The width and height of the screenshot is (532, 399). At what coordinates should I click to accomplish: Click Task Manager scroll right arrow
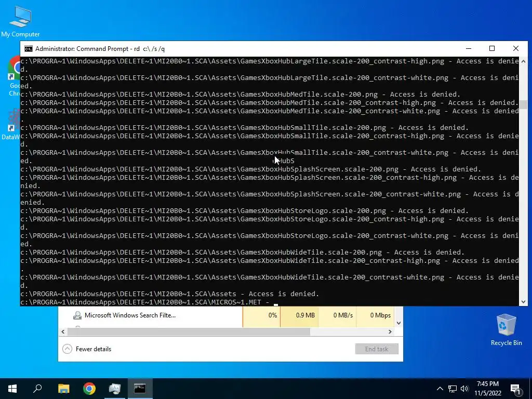click(x=390, y=332)
